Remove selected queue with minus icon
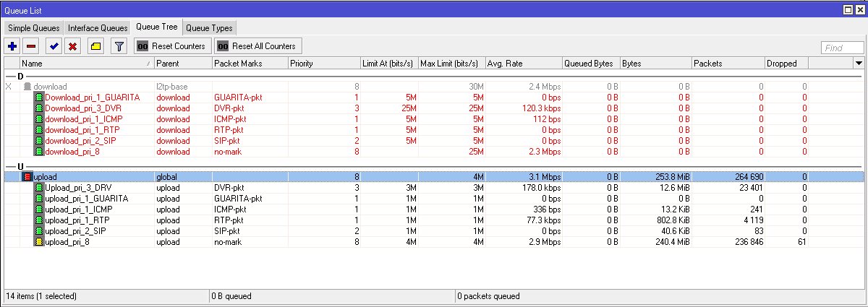868x307 pixels. point(31,46)
